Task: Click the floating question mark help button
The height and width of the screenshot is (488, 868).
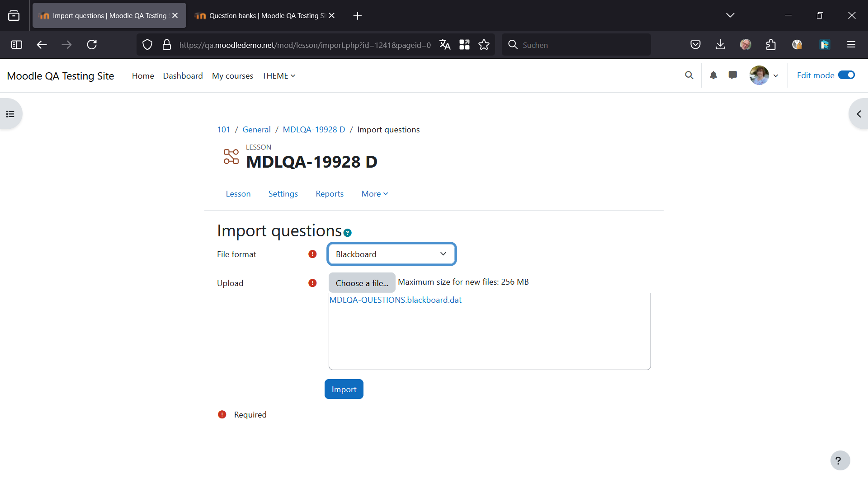Action: [x=840, y=460]
